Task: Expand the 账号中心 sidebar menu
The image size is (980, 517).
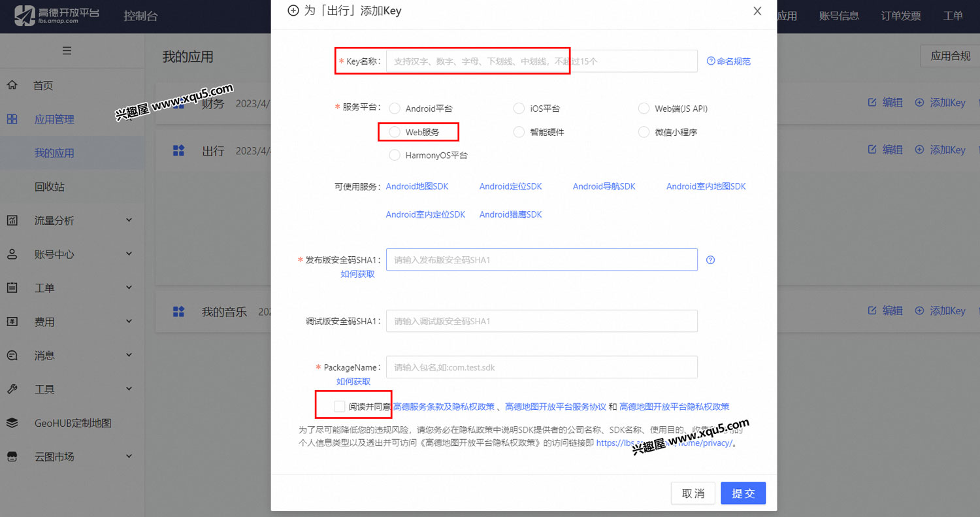Action: coord(129,254)
